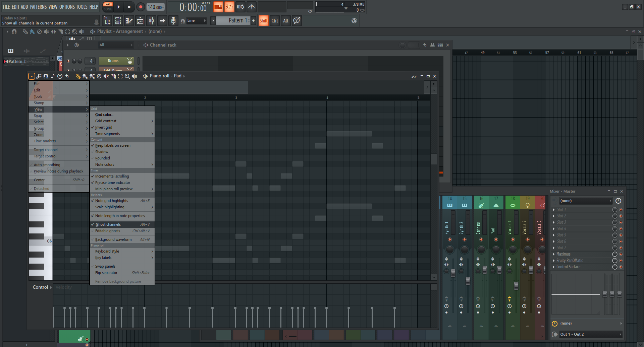Click the Drums channel button

113,61
